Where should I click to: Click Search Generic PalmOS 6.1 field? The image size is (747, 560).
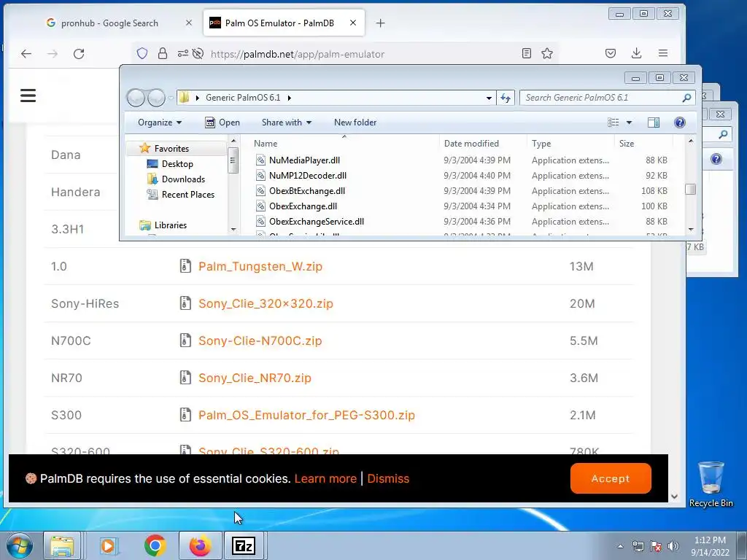[x=606, y=98]
